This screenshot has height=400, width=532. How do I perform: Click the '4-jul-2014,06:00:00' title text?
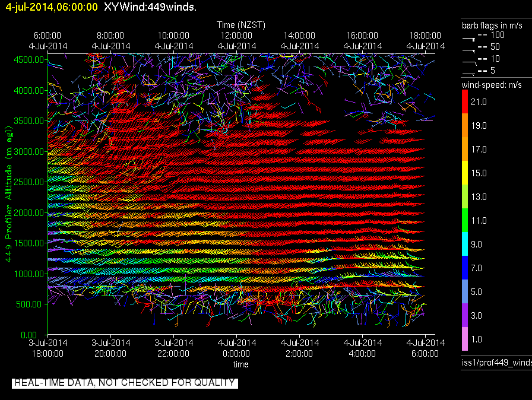coord(52,7)
